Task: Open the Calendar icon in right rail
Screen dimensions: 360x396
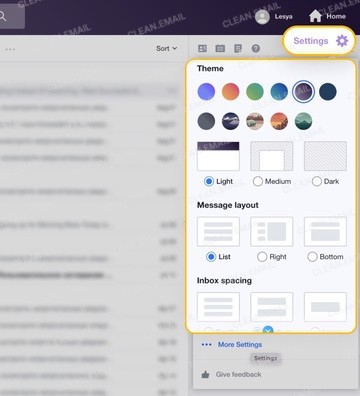Action: click(220, 49)
